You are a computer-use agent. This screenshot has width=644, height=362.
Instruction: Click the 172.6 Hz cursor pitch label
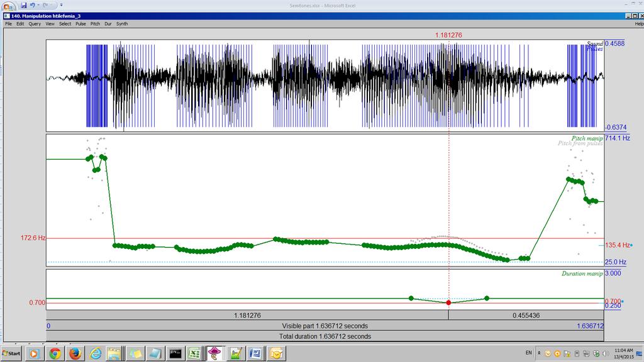coord(33,238)
